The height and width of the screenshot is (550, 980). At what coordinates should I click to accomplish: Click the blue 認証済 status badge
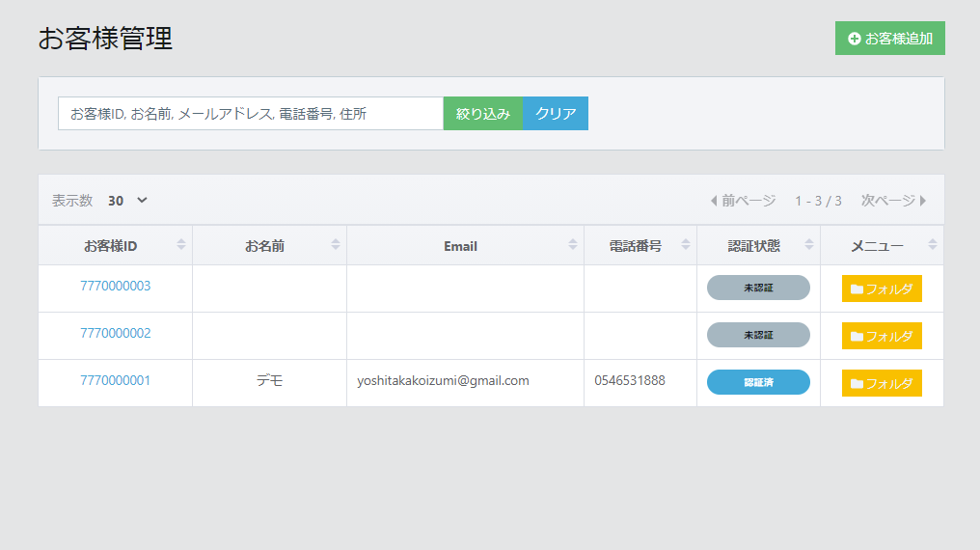[758, 382]
